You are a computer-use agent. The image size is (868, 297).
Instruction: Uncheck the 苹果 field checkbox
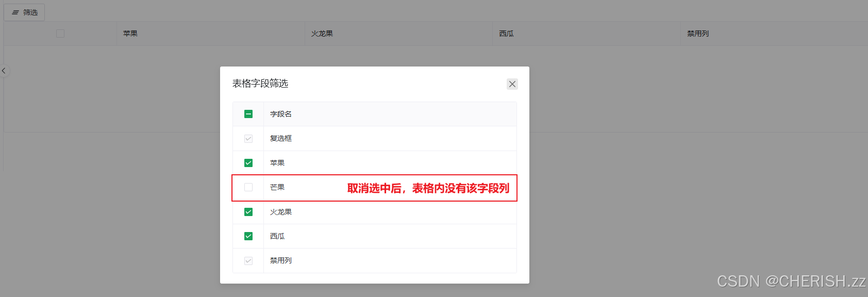(248, 163)
